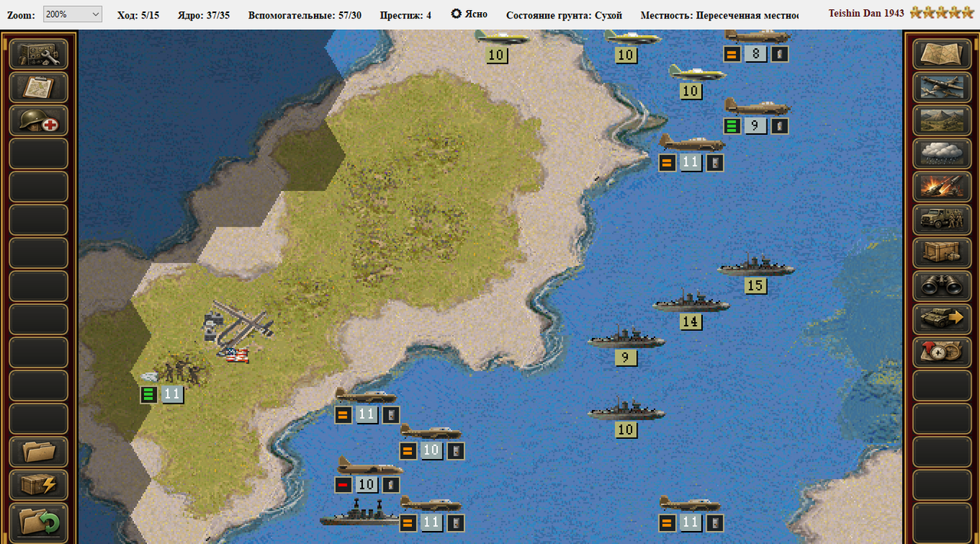Click 'Состояние грунта: Сухой' status text
980x544 pixels.
[564, 15]
